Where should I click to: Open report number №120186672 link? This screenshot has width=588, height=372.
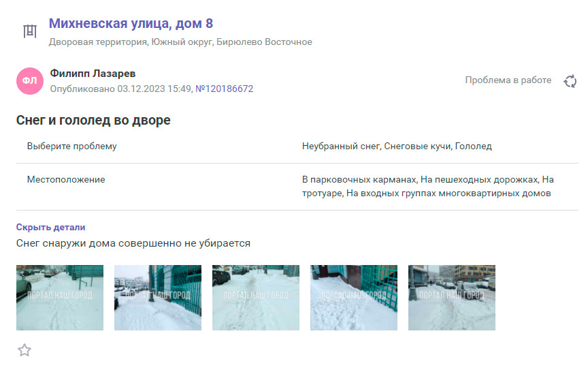224,89
